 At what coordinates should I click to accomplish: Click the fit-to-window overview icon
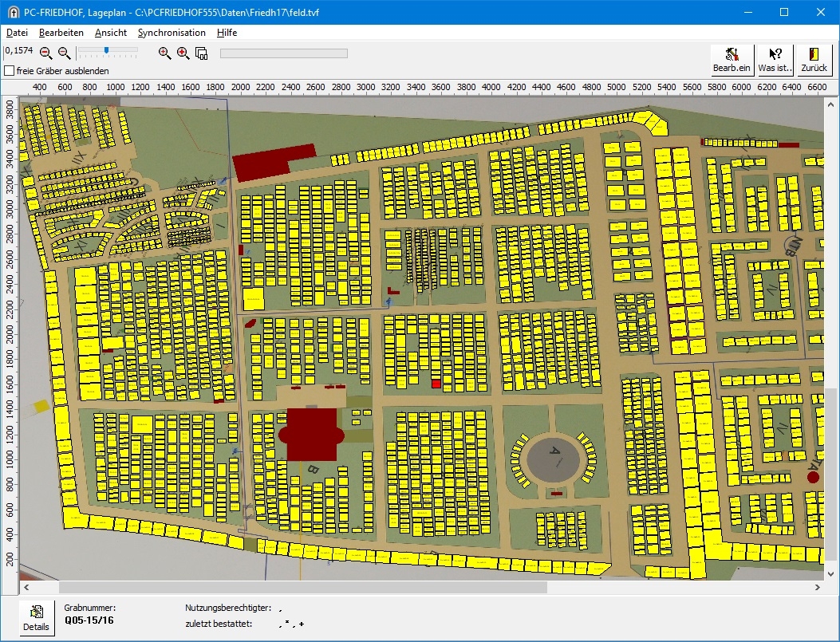tap(201, 54)
